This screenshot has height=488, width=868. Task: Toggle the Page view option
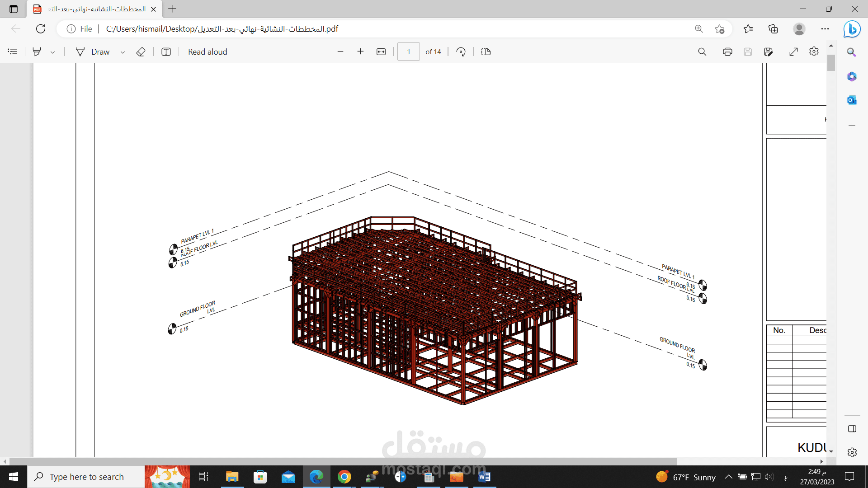tap(486, 52)
